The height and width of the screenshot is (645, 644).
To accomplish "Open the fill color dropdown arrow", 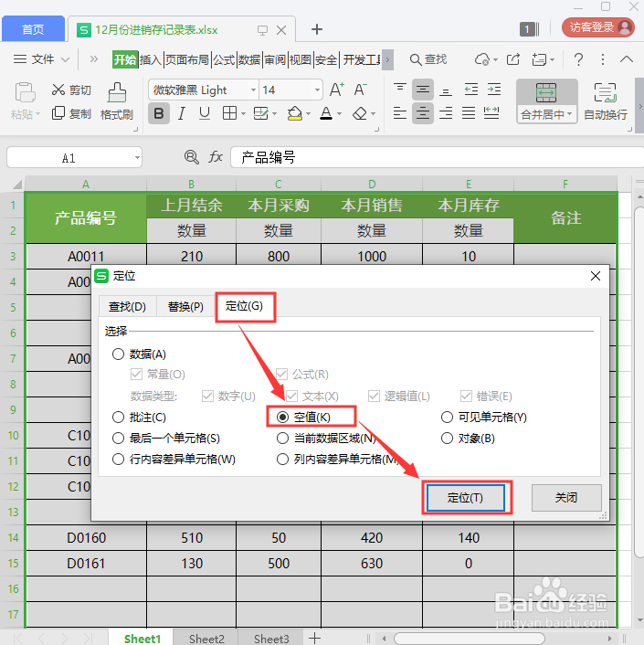I will (x=308, y=113).
